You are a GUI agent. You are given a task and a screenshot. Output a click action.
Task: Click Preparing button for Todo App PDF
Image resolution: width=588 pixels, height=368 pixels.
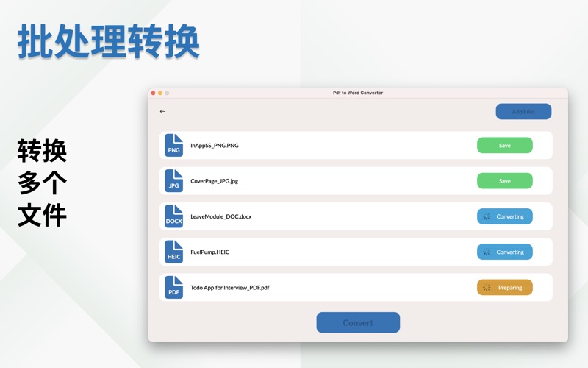(505, 288)
